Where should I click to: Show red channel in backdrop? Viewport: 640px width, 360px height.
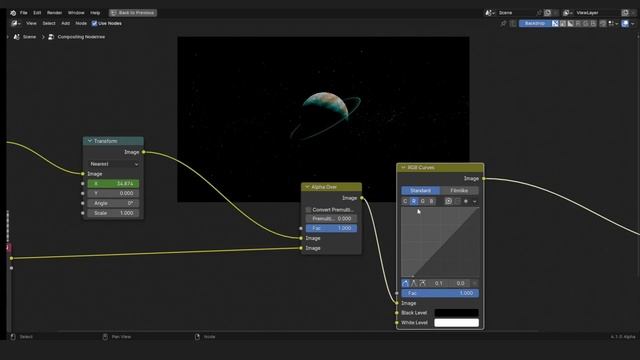578,23
